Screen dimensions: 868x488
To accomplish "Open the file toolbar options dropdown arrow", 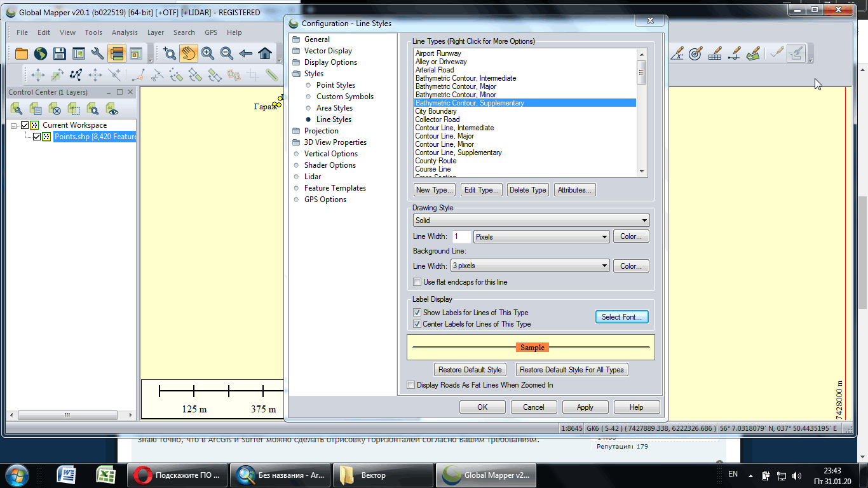I will [x=151, y=60].
